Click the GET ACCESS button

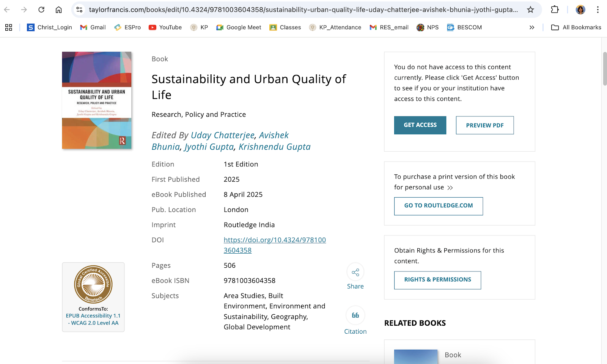pyautogui.click(x=420, y=125)
